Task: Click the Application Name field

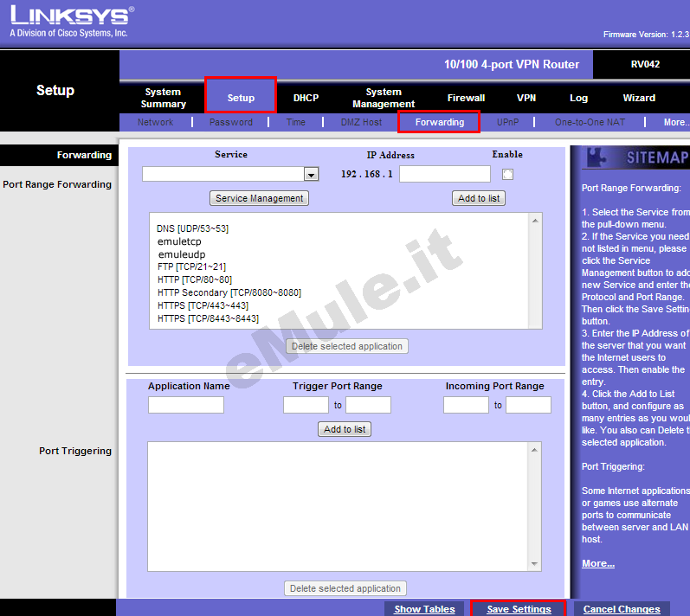Action: click(186, 405)
